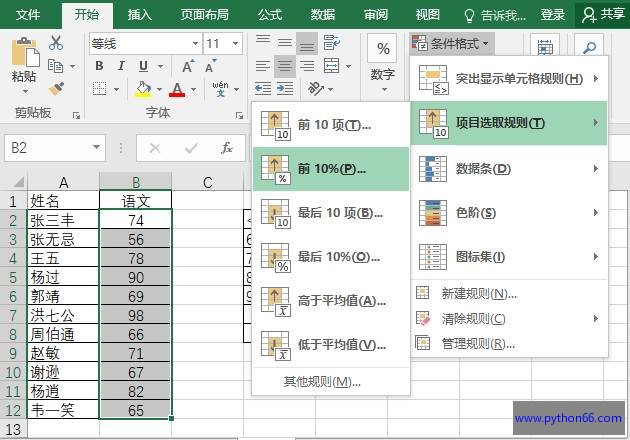630x440 pixels.
Task: Choose 前 10%(P) rule
Action: (x=331, y=169)
